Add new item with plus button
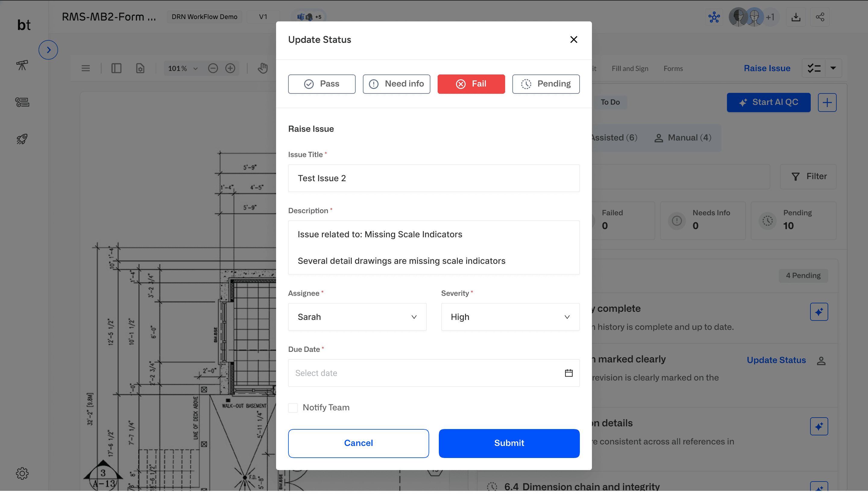Image resolution: width=868 pixels, height=499 pixels. coord(827,103)
